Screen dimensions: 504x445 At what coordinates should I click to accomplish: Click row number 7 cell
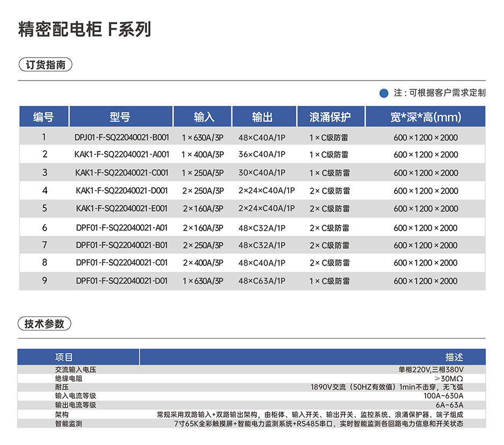(45, 245)
